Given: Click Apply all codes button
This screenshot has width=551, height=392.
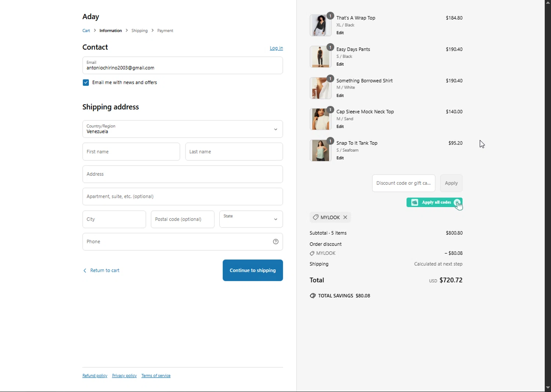Looking at the screenshot, I should tap(434, 202).
